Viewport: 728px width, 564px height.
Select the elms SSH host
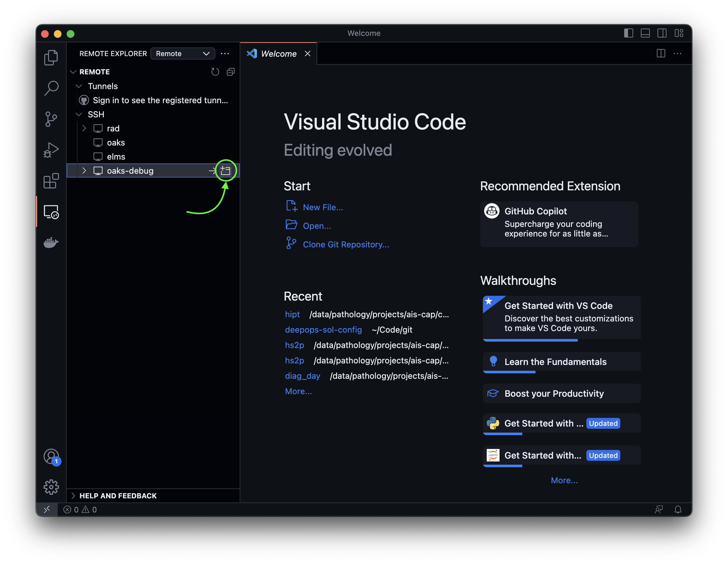(x=153, y=157)
